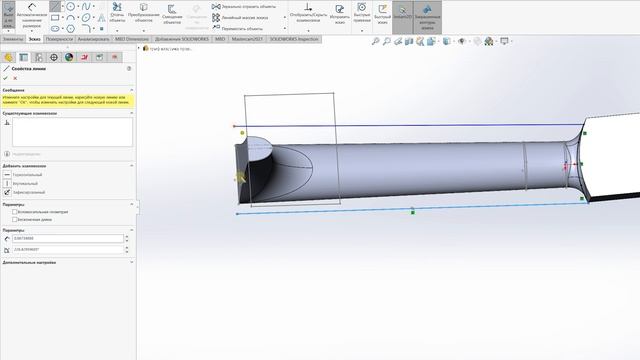Cancel line properties with red X
Screen dimensions: 640x360
(15, 78)
